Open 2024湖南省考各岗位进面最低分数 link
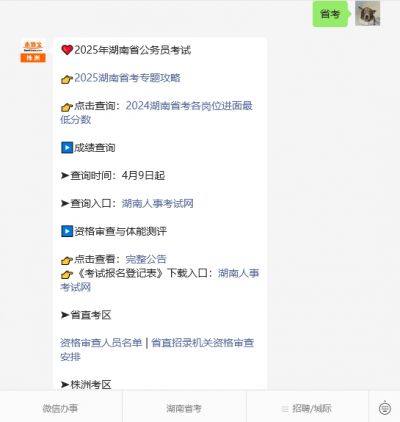The image size is (400, 422). [x=156, y=113]
